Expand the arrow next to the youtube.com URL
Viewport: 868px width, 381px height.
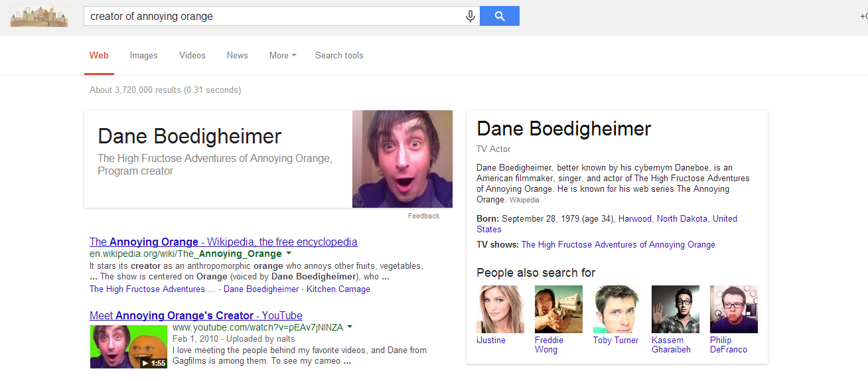pyautogui.click(x=350, y=327)
